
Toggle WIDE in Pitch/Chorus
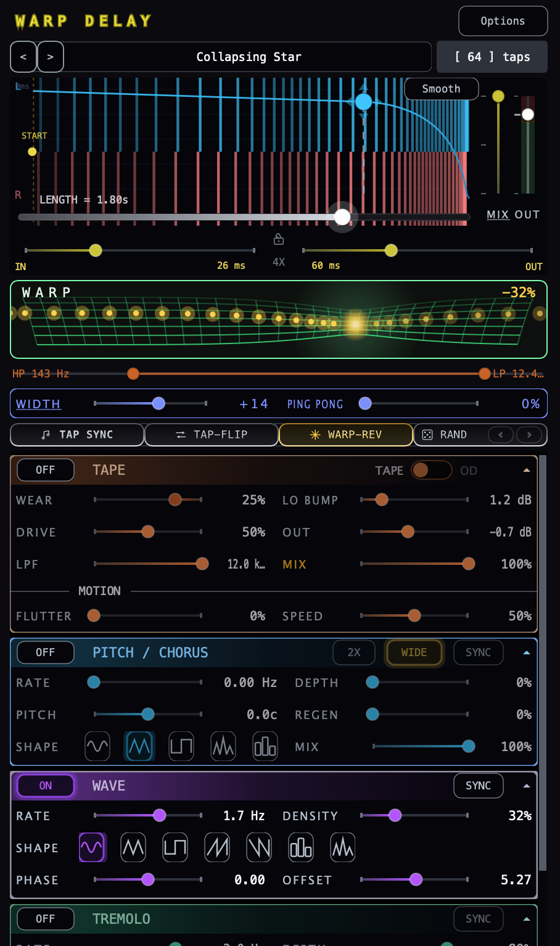click(414, 652)
